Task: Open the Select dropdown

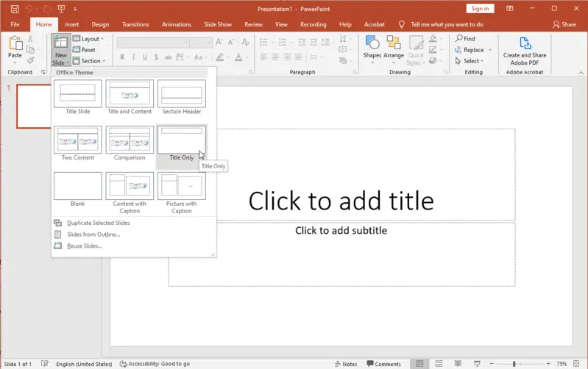Action: 470,61
